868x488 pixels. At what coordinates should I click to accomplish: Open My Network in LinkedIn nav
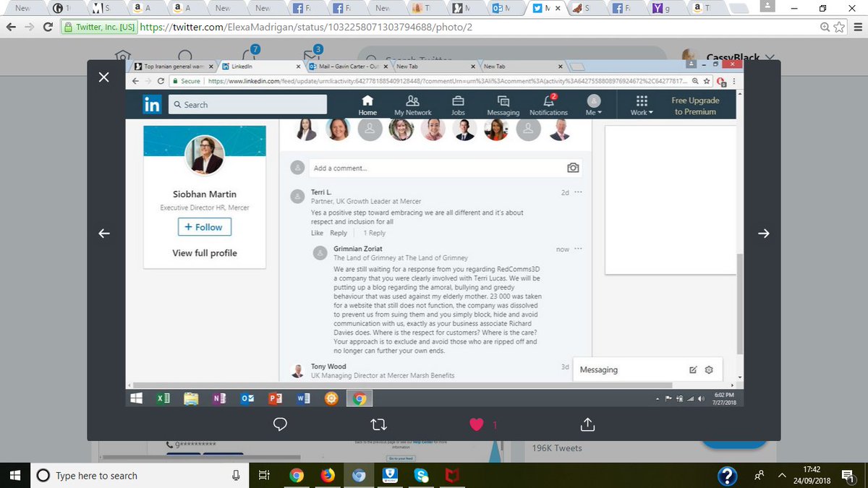[x=413, y=106]
